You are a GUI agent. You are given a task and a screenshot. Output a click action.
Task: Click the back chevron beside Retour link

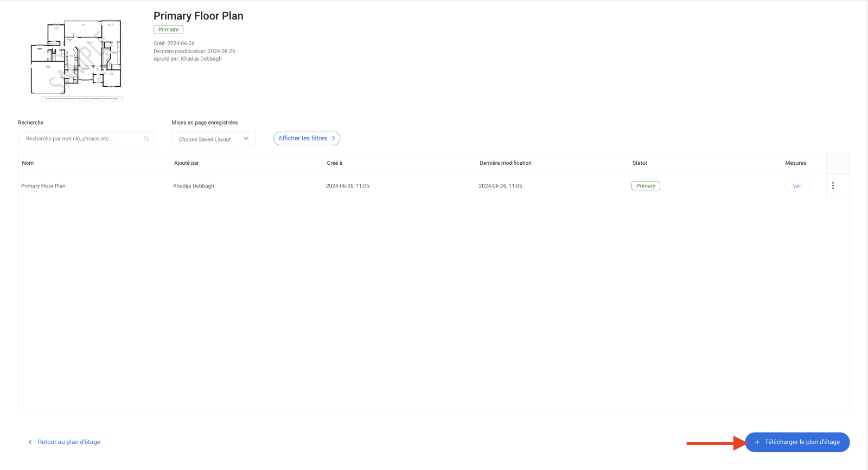pyautogui.click(x=30, y=442)
